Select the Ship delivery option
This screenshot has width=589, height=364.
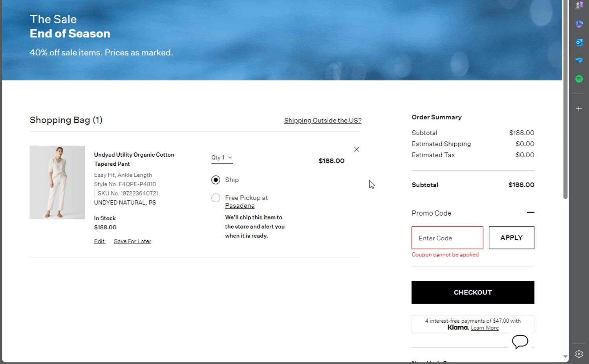point(216,180)
